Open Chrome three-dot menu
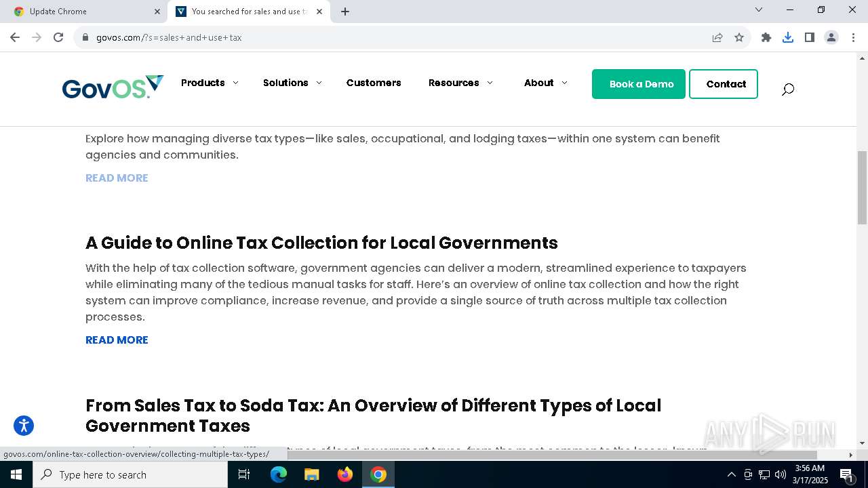This screenshot has width=868, height=488. [x=852, y=37]
